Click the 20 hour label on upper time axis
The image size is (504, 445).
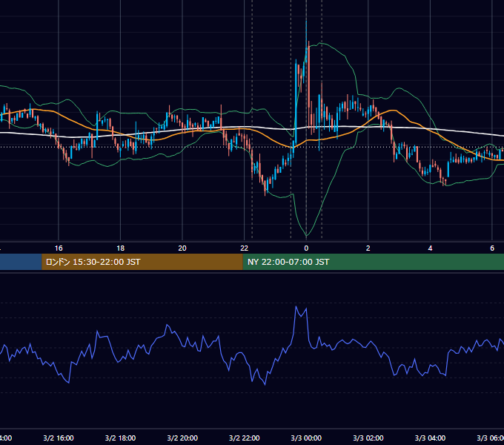pyautogui.click(x=182, y=248)
